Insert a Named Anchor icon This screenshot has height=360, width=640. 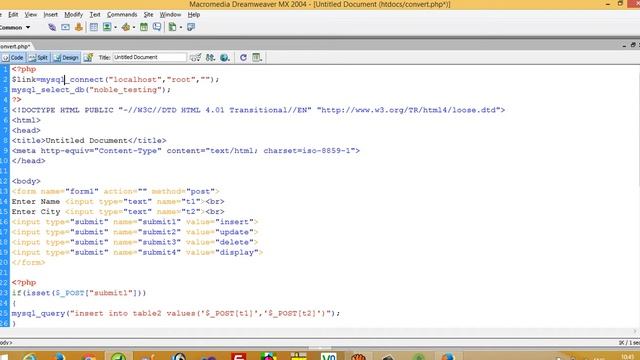(79, 27)
